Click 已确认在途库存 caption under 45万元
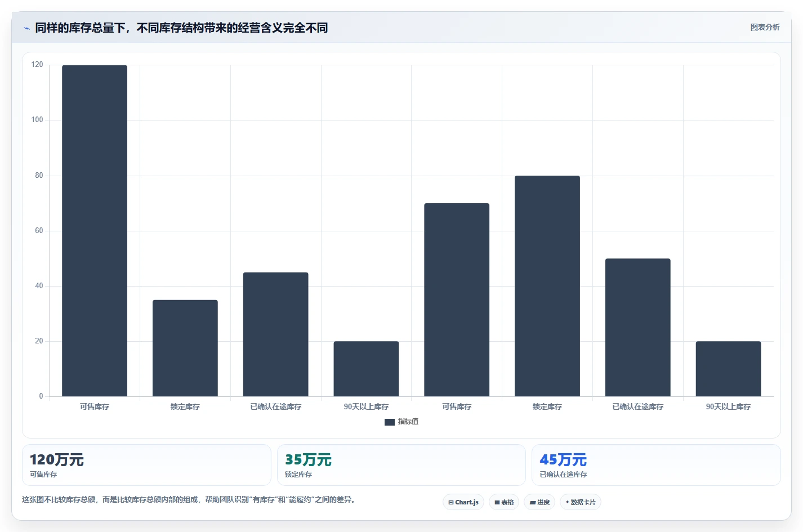The width and height of the screenshot is (803, 532). 563,475
